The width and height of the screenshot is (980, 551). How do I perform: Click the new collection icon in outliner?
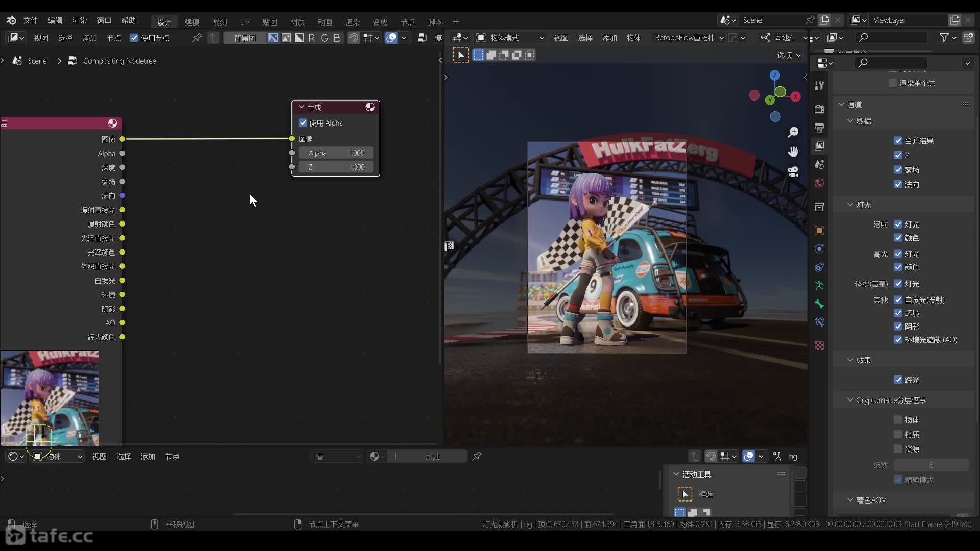(968, 38)
